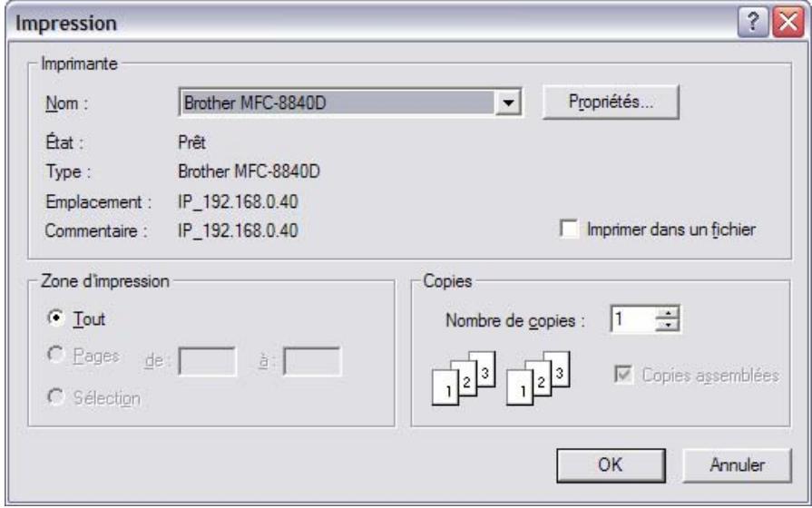Image resolution: width=812 pixels, height=508 pixels.
Task: Decrease number of copies with down arrow
Action: 668,326
